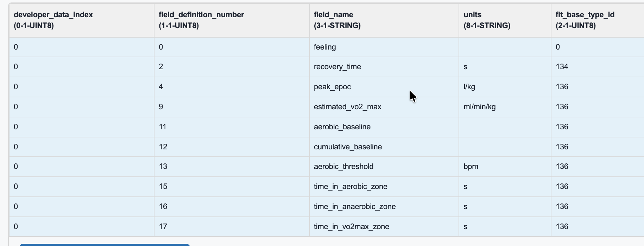This screenshot has height=246, width=644.
Task: Click the 'aerobic_threshold' cell
Action: [343, 167]
